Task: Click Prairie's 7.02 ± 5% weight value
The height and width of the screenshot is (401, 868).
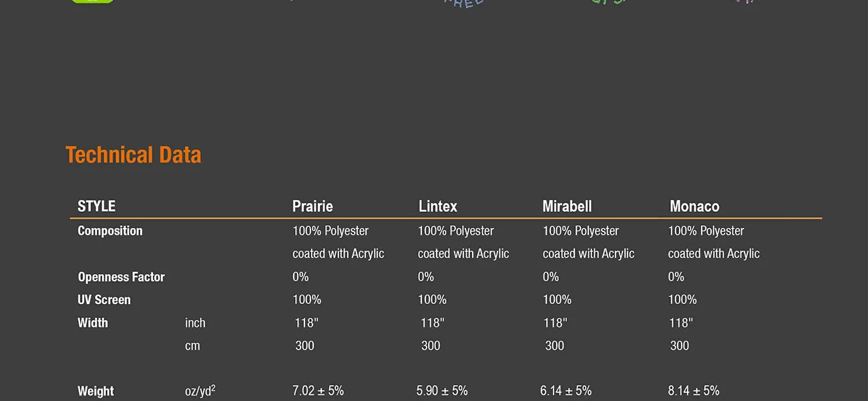Action: click(318, 391)
